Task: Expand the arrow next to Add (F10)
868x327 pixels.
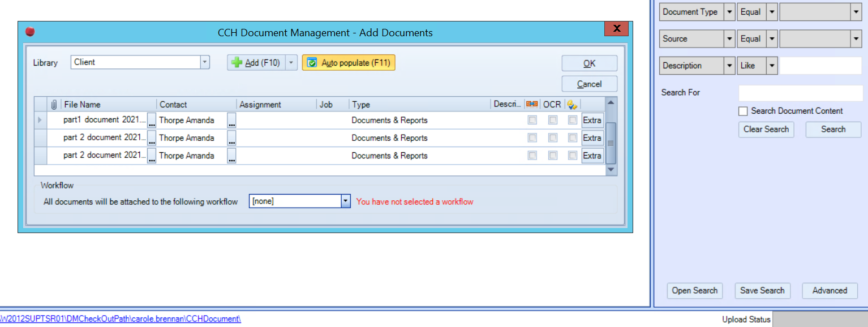Action: [291, 63]
